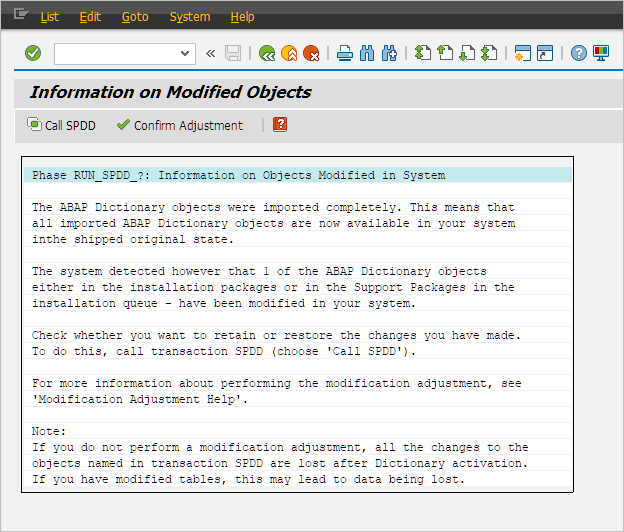This screenshot has width=624, height=532.
Task: Click into the transaction command input field
Action: pos(115,53)
